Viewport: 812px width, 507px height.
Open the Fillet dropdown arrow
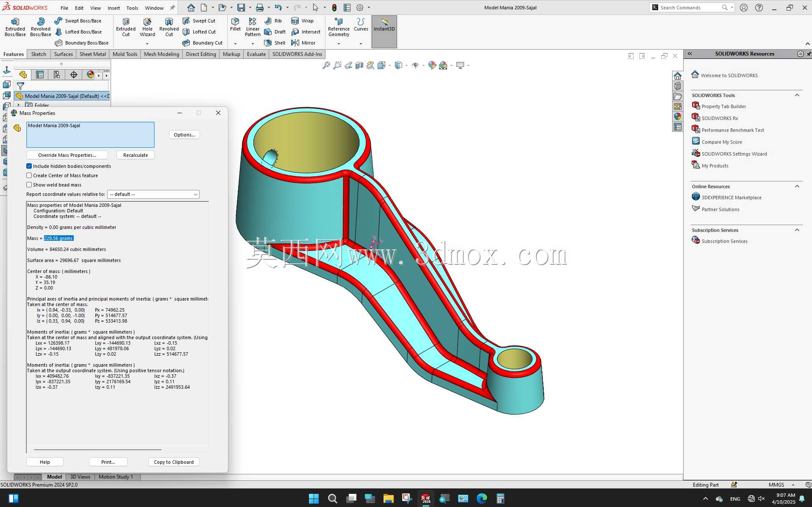click(x=235, y=43)
